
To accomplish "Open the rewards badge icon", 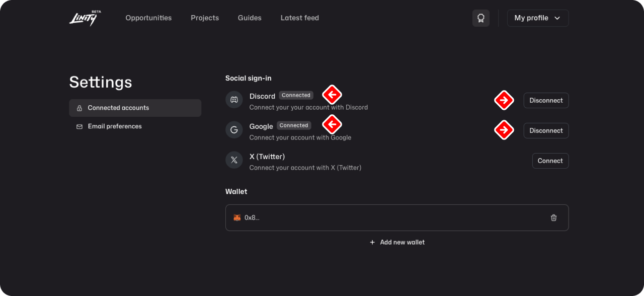I will pyautogui.click(x=480, y=18).
